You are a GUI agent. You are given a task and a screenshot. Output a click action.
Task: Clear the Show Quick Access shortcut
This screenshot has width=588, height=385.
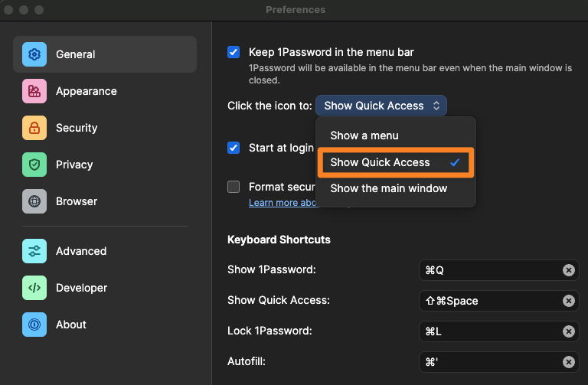tap(569, 301)
